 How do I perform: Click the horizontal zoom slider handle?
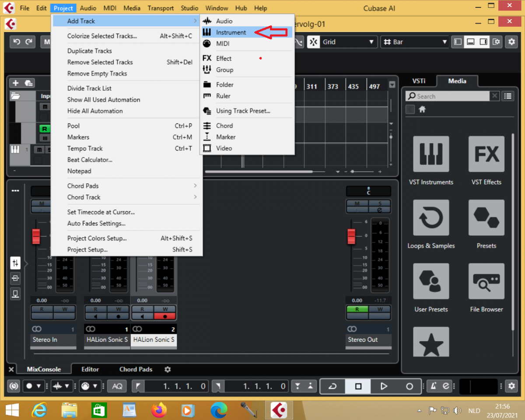coord(353,172)
